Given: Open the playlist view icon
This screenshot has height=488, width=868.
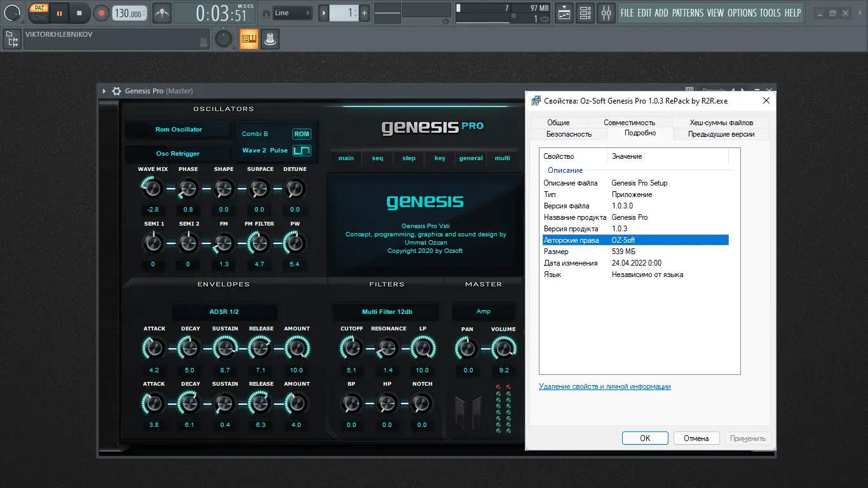Looking at the screenshot, I should [x=564, y=13].
